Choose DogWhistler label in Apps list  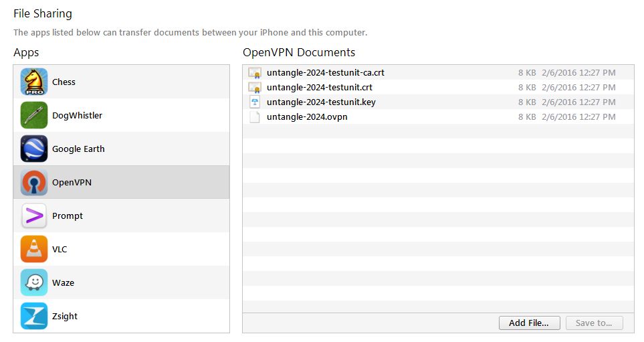click(x=77, y=116)
